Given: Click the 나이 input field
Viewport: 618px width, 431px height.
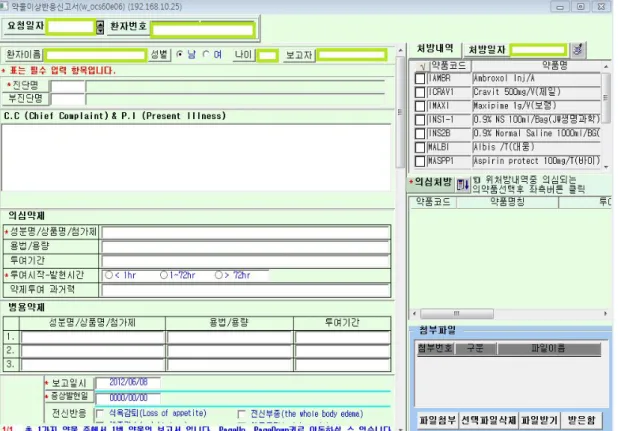Looking at the screenshot, I should pos(267,55).
